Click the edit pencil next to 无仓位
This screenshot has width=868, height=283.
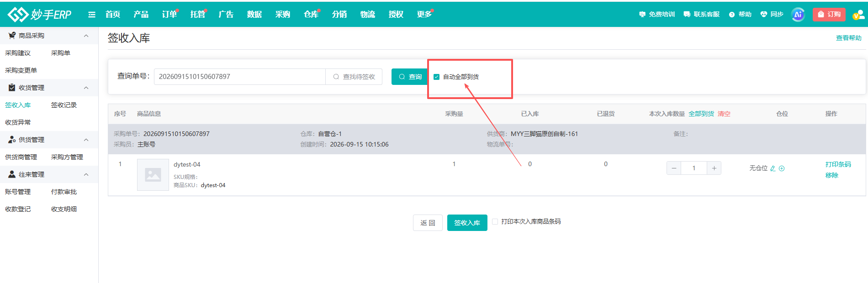[773, 168]
